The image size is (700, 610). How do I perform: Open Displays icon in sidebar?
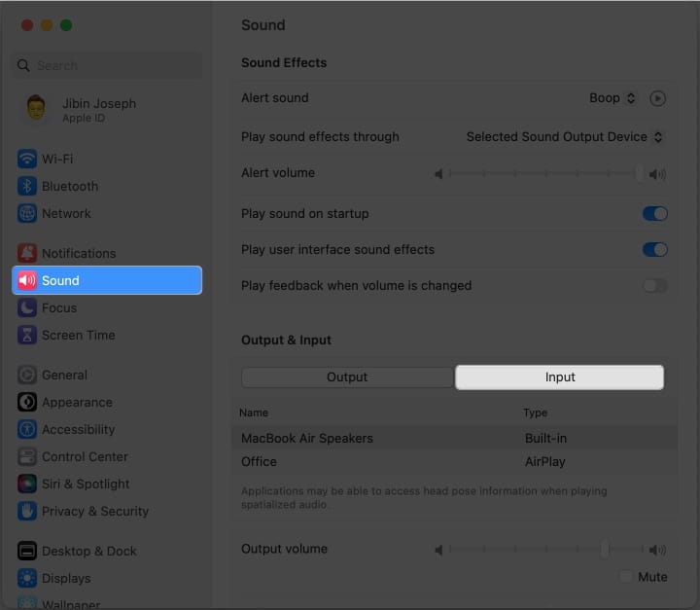tap(27, 578)
